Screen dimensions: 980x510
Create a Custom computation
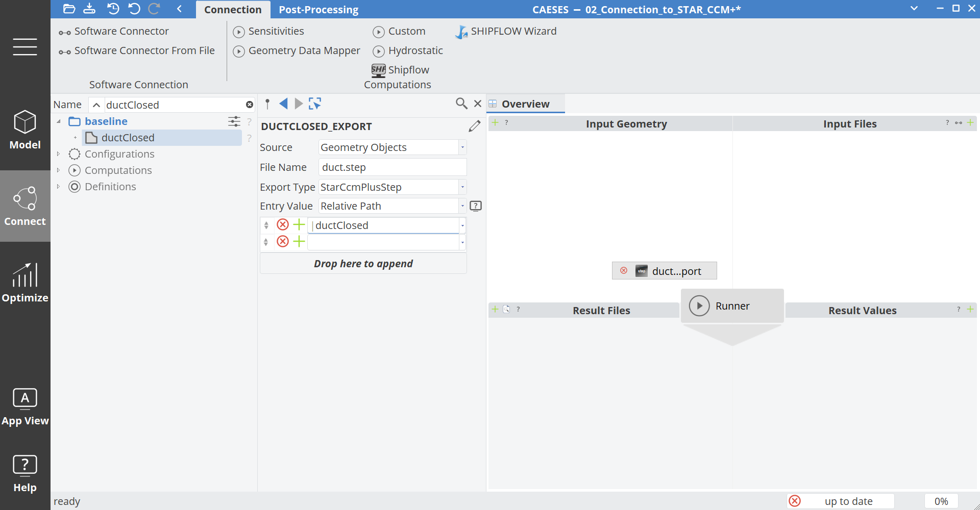tap(399, 32)
